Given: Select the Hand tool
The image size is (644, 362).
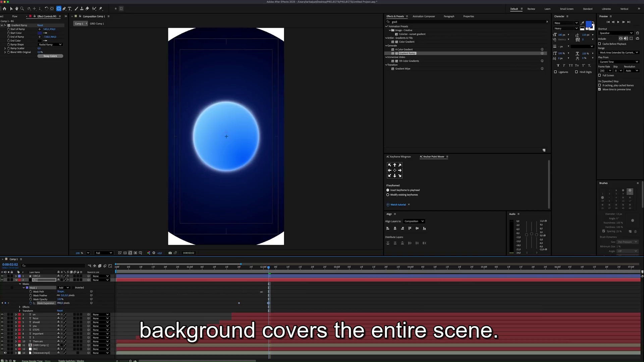Looking at the screenshot, I should tap(16, 9).
